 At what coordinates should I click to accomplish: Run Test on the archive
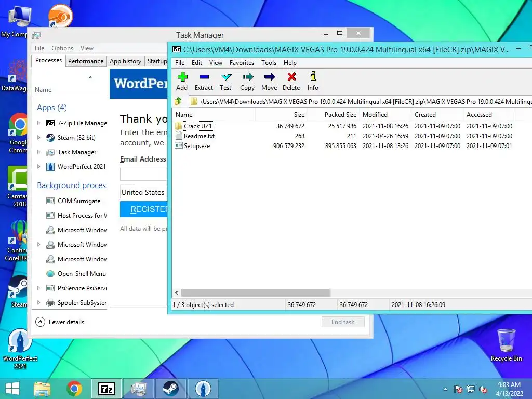click(x=225, y=81)
